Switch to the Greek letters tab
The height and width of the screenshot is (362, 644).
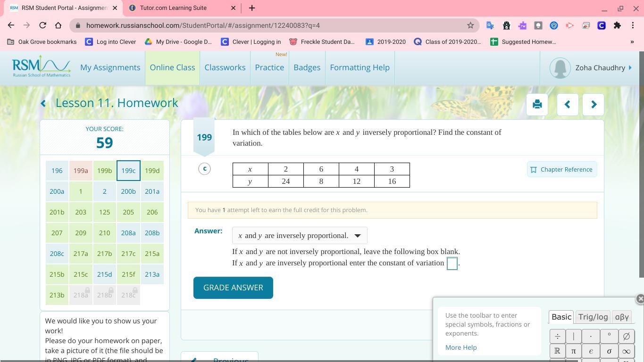point(622,317)
